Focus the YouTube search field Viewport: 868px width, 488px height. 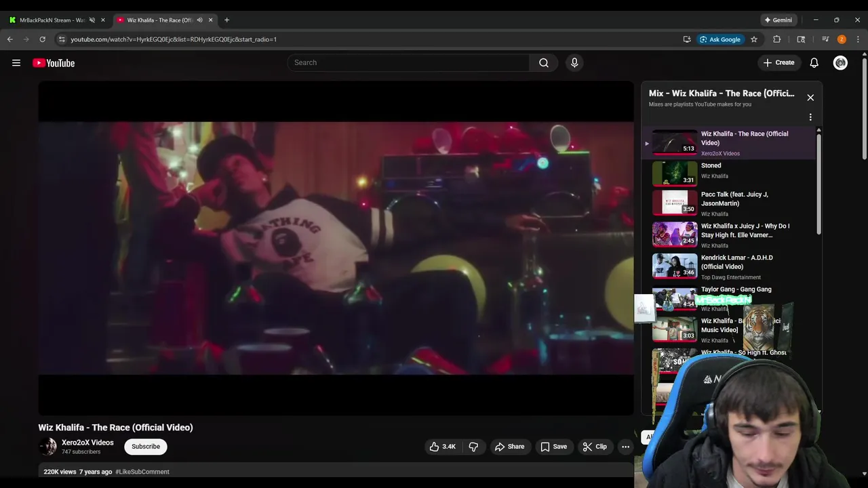[409, 63]
